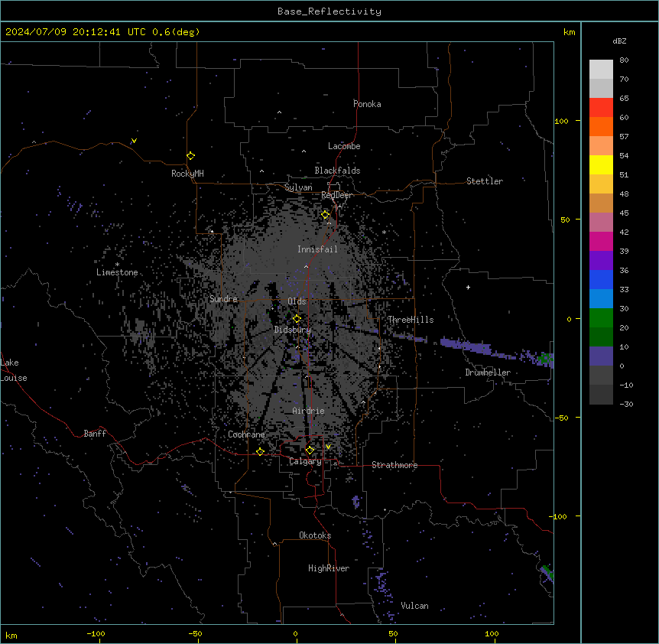This screenshot has width=659, height=644.
Task: Click the Banff town label
Action: click(95, 434)
